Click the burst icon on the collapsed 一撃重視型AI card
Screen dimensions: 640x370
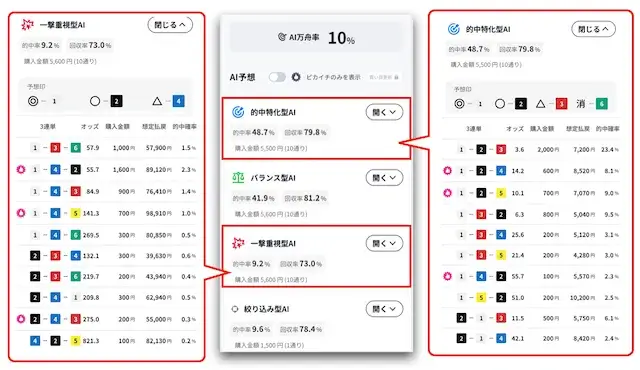[238, 243]
